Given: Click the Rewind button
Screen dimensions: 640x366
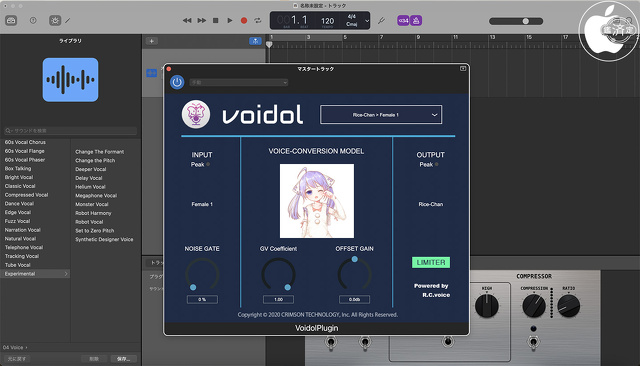Looking at the screenshot, I should click(x=187, y=20).
